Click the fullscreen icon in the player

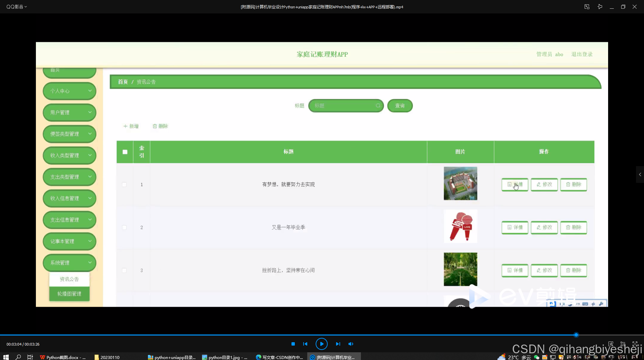(635, 344)
